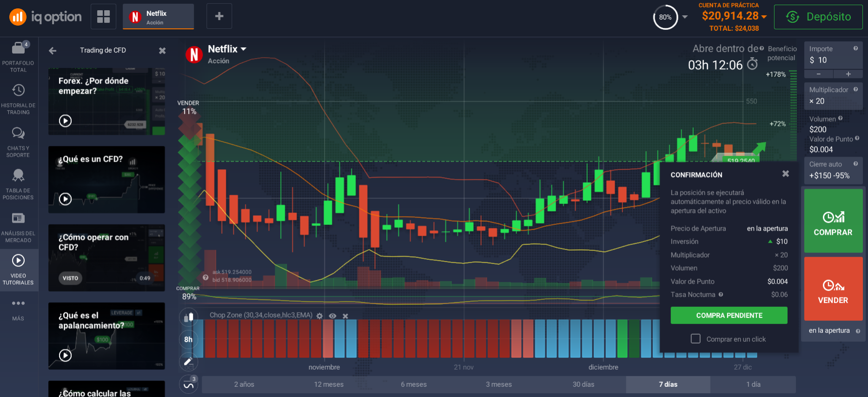Open the Portafolio Total briefcase icon
The width and height of the screenshot is (868, 397).
point(18,48)
